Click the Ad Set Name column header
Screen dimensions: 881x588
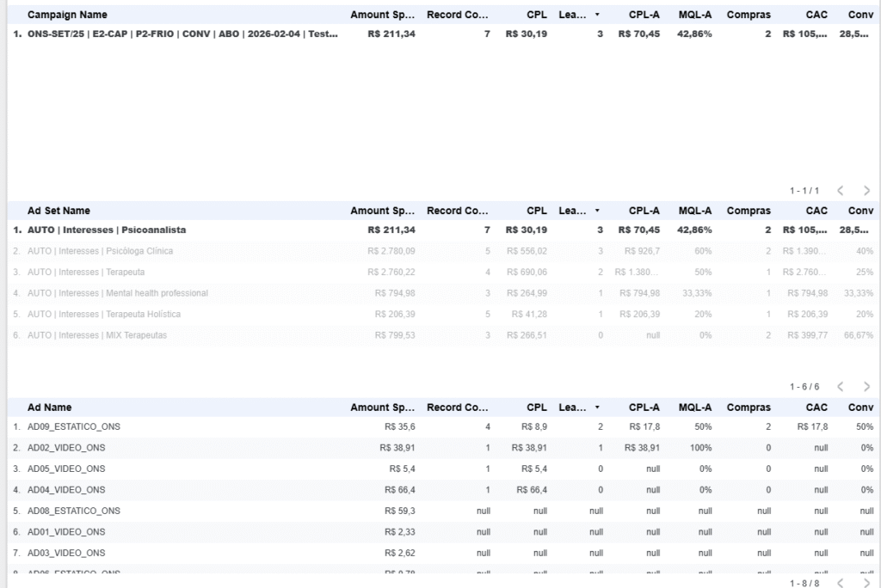click(x=59, y=211)
